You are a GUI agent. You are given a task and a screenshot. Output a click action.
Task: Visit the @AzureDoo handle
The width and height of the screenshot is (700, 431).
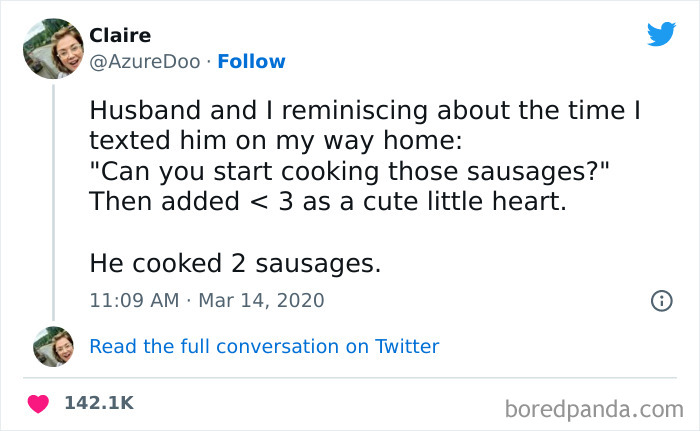click(x=144, y=61)
